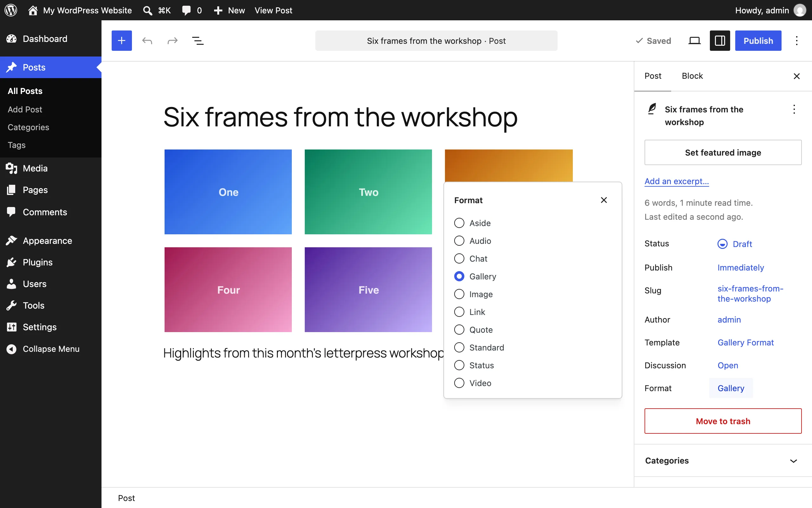
Task: Click the Draft status circle icon
Action: tap(723, 244)
